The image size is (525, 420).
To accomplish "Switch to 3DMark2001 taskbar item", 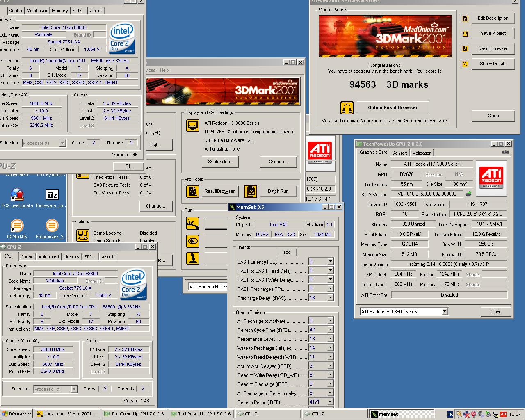I will [67, 414].
